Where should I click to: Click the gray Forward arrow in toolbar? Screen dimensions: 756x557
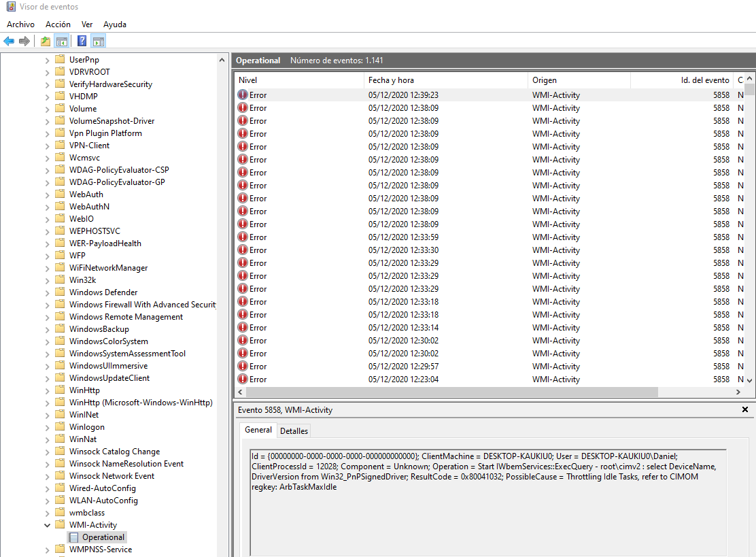pos(24,41)
